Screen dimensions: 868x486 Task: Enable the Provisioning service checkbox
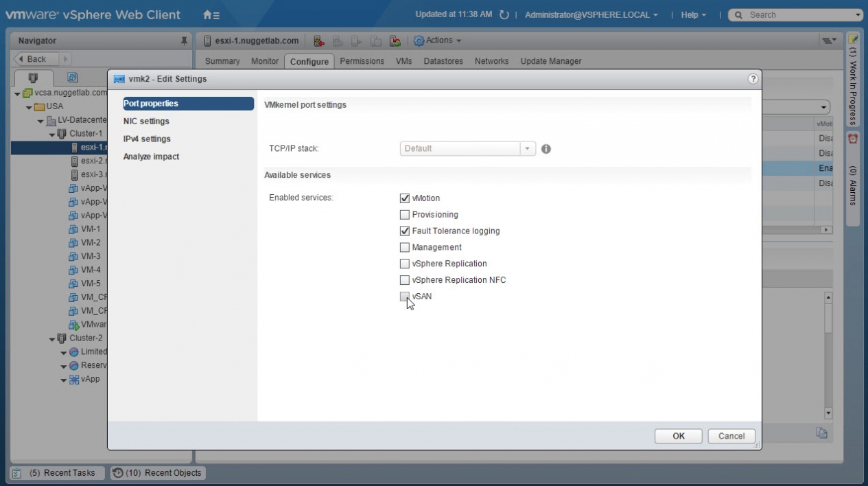(x=405, y=215)
